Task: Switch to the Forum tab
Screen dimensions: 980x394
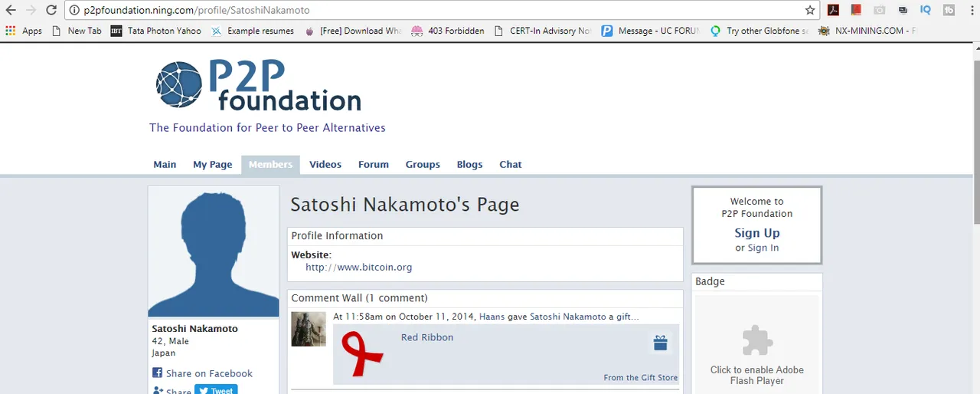Action: [374, 165]
